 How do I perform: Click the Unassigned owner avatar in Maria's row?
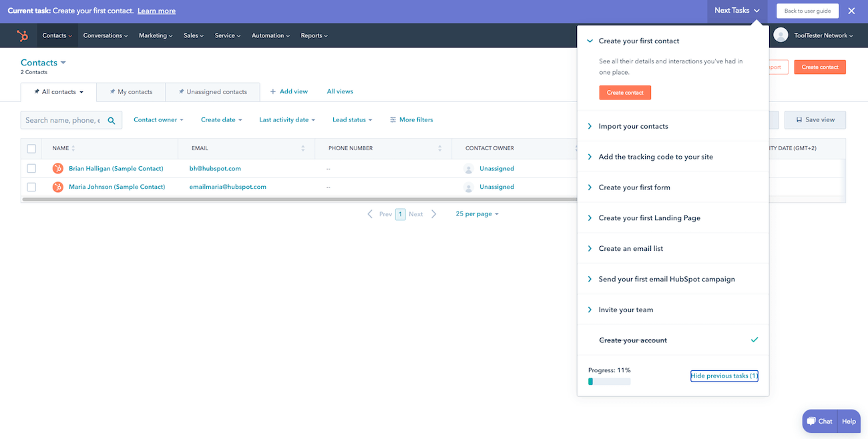tap(469, 187)
